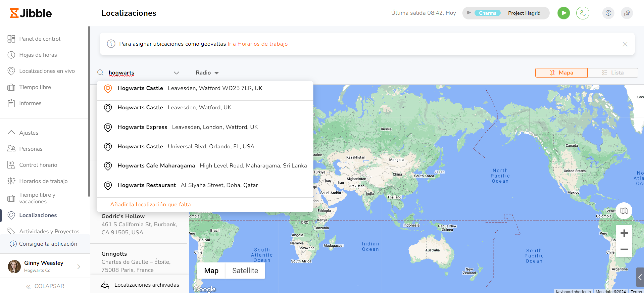This screenshot has width=644, height=293.
Task: Select Hogwarts Cafe Maharagama suggestion
Action: click(x=205, y=166)
